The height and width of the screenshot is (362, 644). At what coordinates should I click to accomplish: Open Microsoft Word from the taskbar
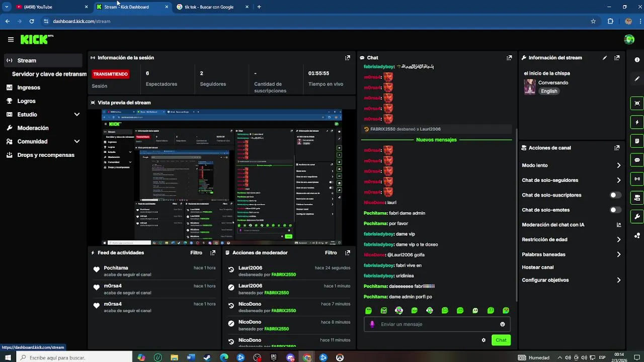tap(191, 357)
